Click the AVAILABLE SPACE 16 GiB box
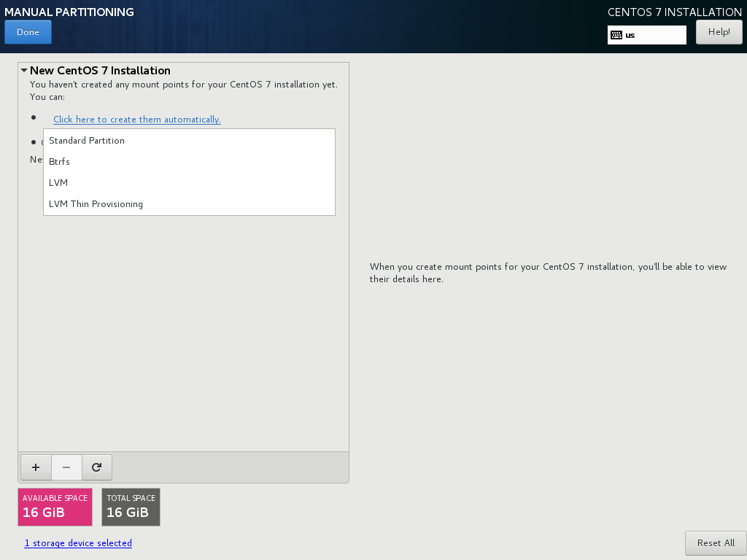This screenshot has height=560, width=747. (55, 507)
